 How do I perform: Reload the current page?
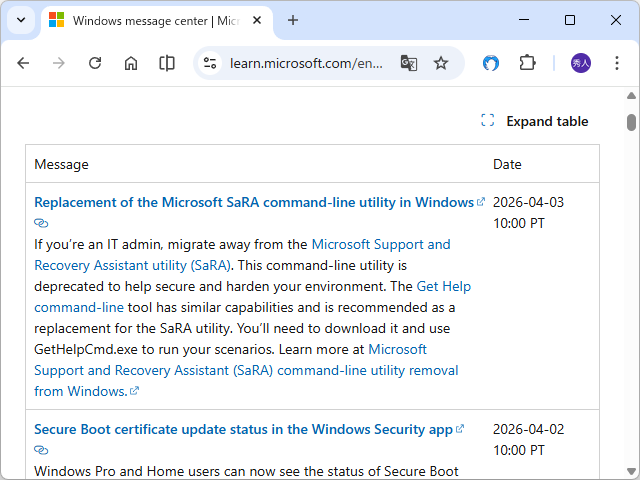95,63
